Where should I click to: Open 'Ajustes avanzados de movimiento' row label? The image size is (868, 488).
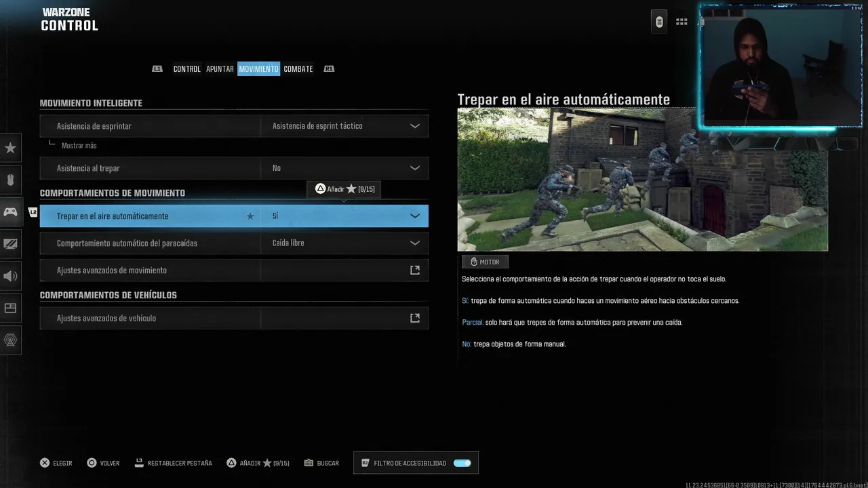pyautogui.click(x=112, y=270)
